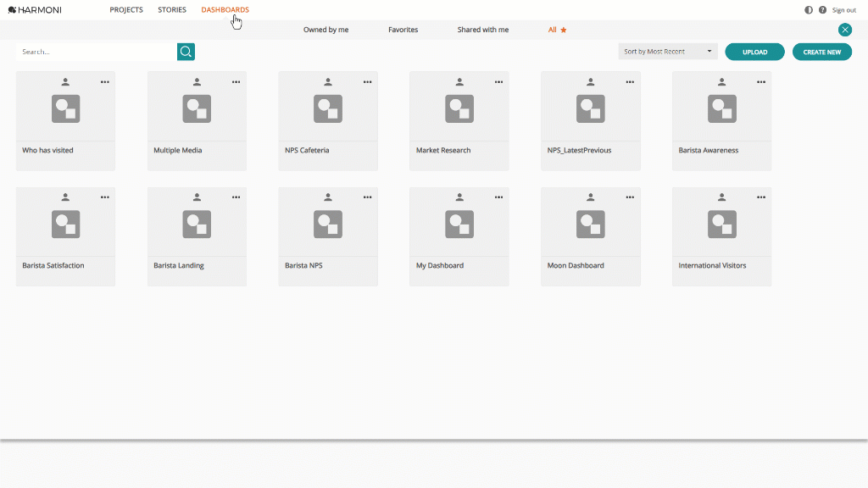Viewport: 868px width, 488px height.
Task: Open the Barista Awareness dashboard thumbnail
Action: coord(722,108)
